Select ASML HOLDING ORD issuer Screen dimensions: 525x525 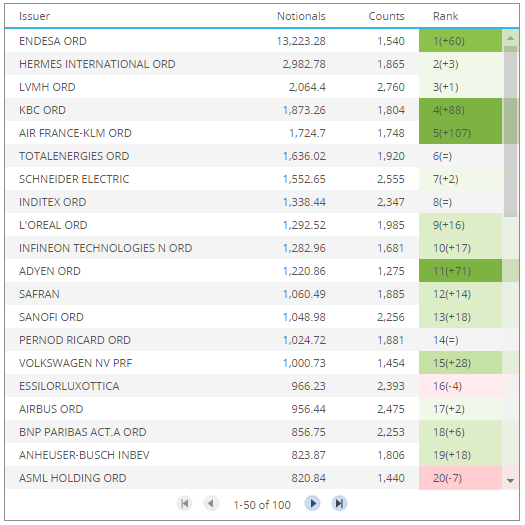click(x=73, y=478)
